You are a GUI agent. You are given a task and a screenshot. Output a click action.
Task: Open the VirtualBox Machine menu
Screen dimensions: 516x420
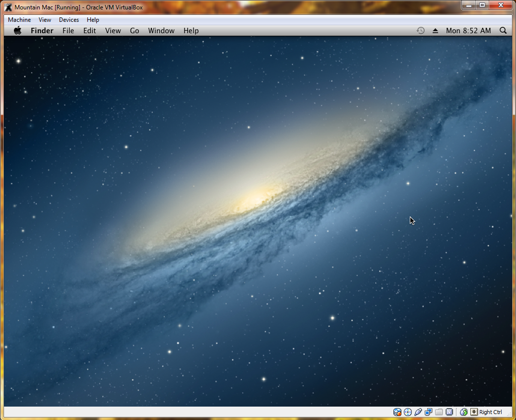[19, 20]
